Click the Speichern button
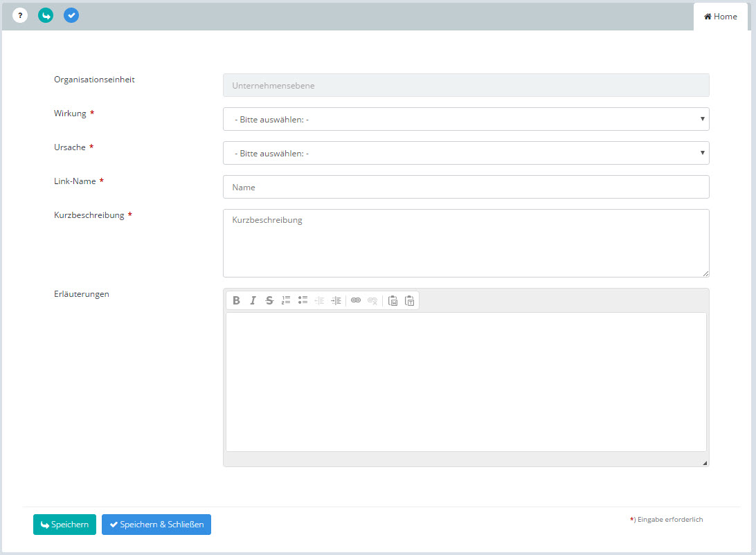Image resolution: width=756 pixels, height=555 pixels. (x=64, y=525)
